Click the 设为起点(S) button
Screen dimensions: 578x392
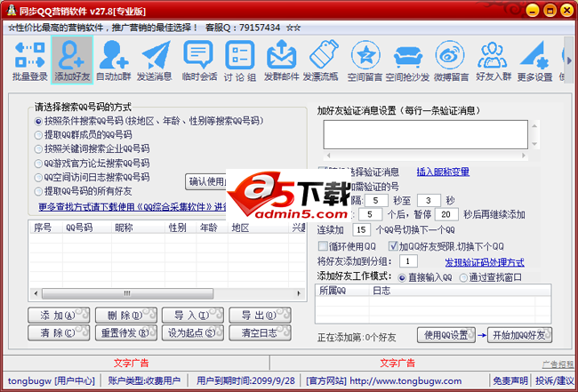pyautogui.click(x=193, y=333)
